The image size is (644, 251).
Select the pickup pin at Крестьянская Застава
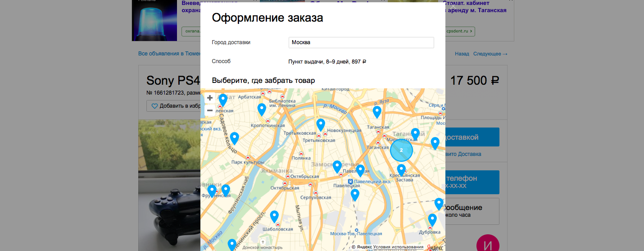point(401,170)
